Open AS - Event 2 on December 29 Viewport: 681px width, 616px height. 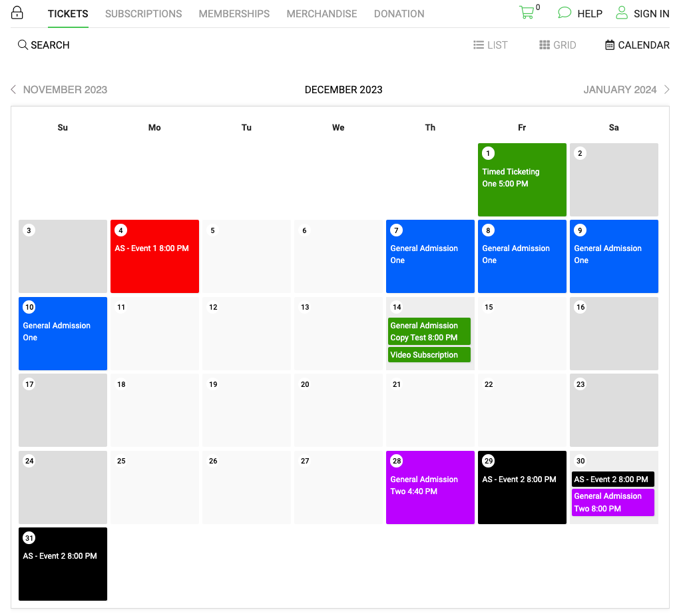(522, 487)
